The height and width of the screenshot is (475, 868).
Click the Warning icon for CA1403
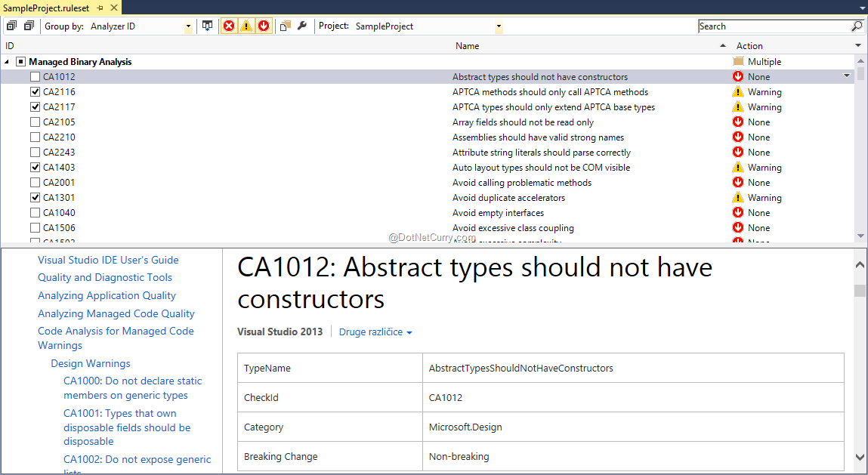coord(738,167)
